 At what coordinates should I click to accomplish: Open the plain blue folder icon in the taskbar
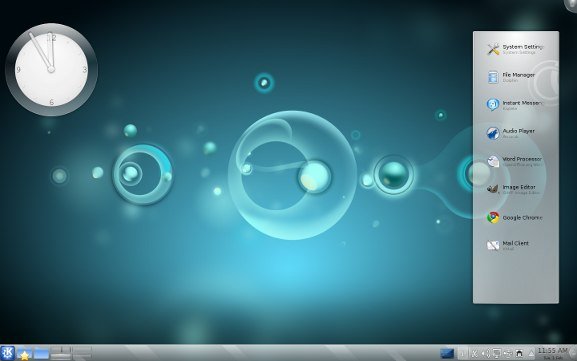click(41, 354)
